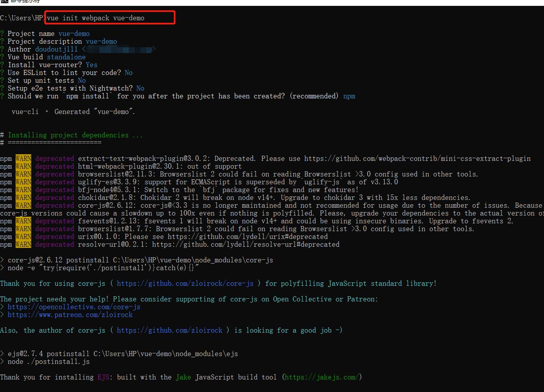This screenshot has width=544, height=392.
Task: Click 'No' answer for Set up unit tests
Action: 82,80
